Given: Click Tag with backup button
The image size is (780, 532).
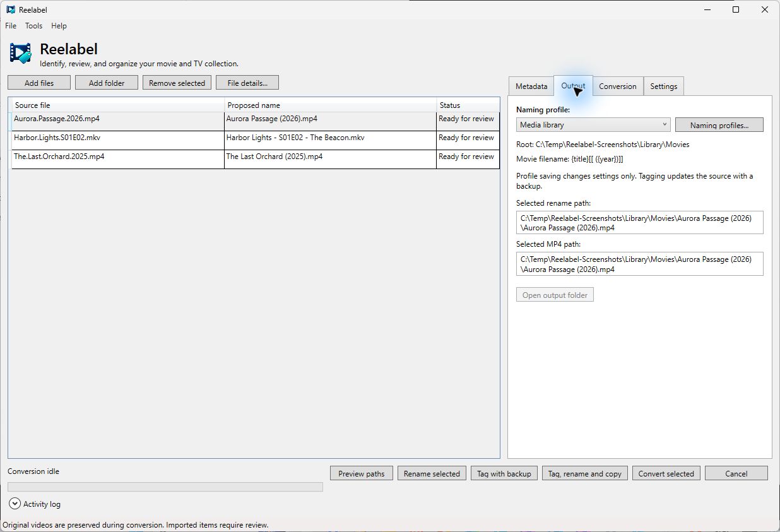Looking at the screenshot, I should 504,473.
